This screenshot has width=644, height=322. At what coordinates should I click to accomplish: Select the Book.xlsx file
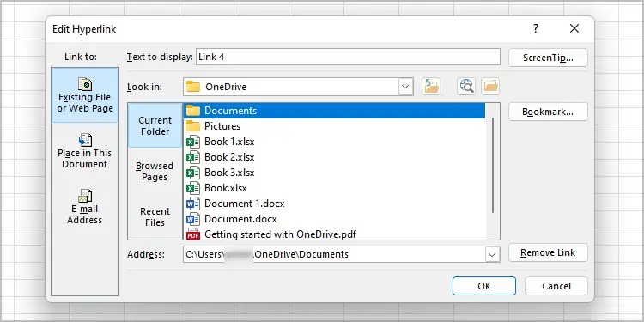(334, 188)
